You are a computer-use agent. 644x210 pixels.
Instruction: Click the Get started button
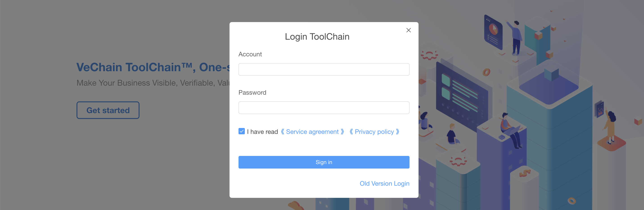point(108,110)
